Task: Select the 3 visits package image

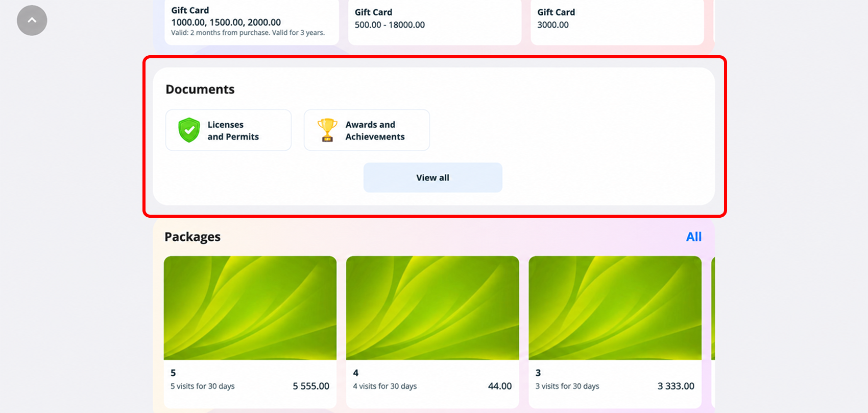Action: (615, 308)
